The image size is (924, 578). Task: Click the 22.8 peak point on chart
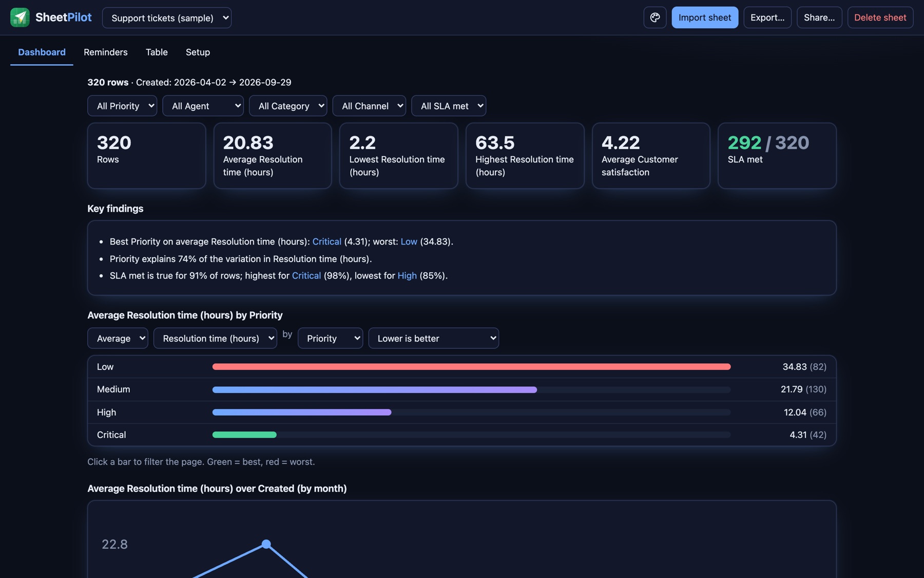pos(266,544)
